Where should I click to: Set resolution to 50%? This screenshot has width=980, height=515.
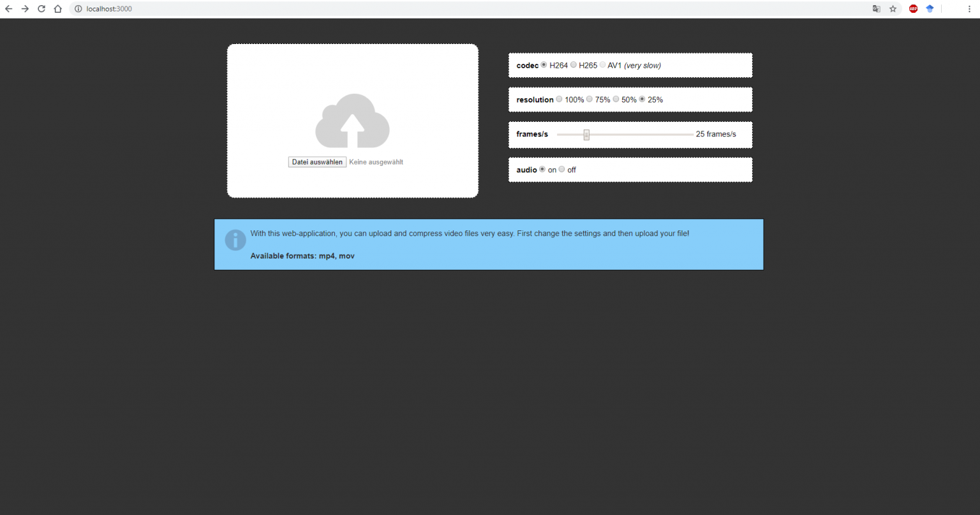616,99
